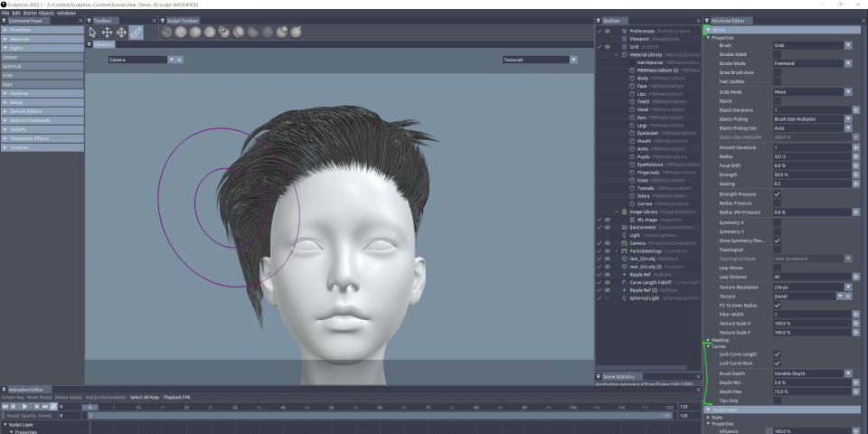The height and width of the screenshot is (434, 868).
Task: Open the Windows menu
Action: point(66,13)
